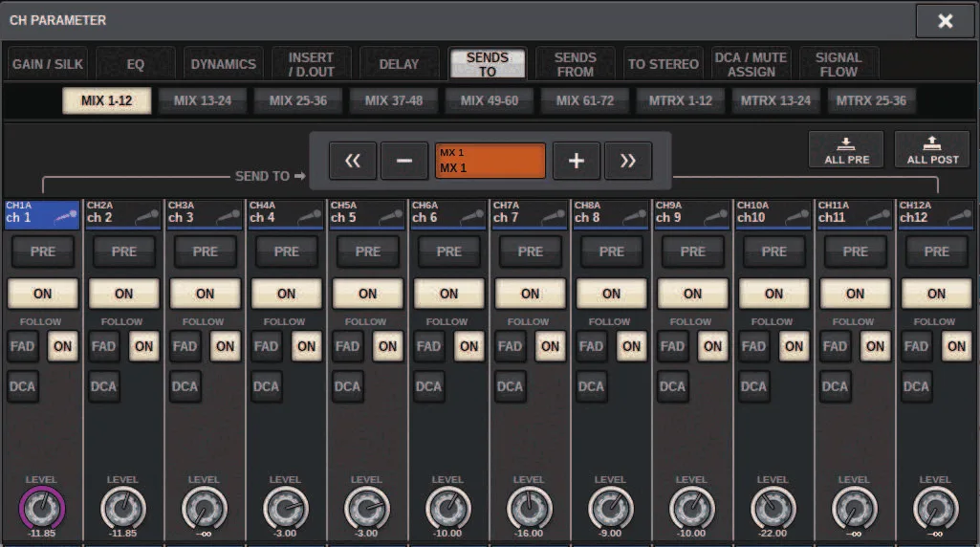This screenshot has height=547, width=980.
Task: Select ch12 channel microphone header
Action: pyautogui.click(x=936, y=214)
